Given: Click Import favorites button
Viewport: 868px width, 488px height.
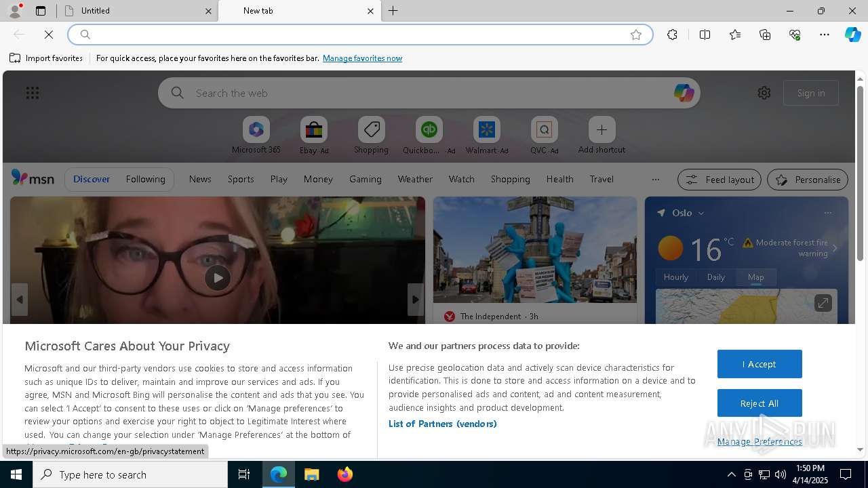Looking at the screenshot, I should 46,58.
